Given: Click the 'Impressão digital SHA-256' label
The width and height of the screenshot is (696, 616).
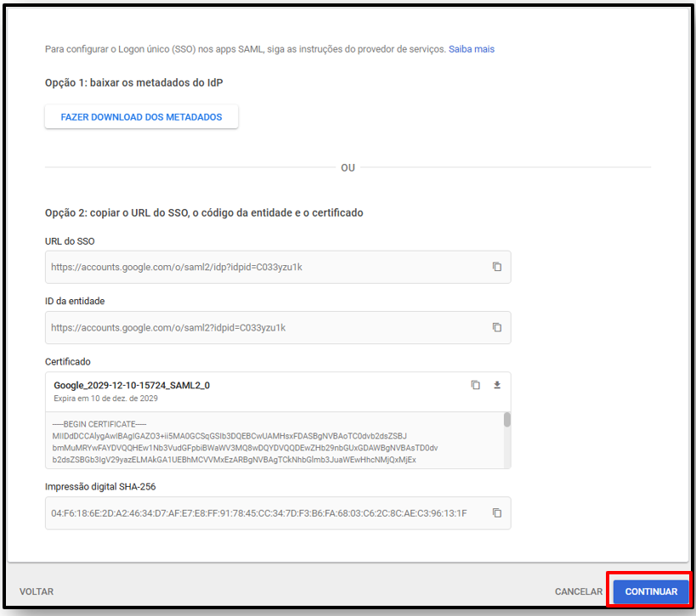Looking at the screenshot, I should click(x=100, y=487).
